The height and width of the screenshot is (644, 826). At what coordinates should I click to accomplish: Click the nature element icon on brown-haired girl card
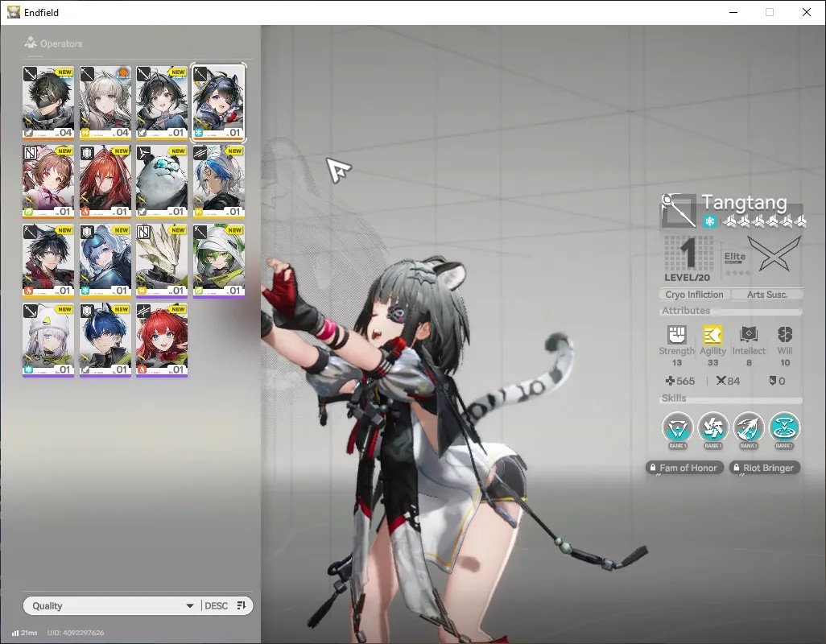click(28, 212)
